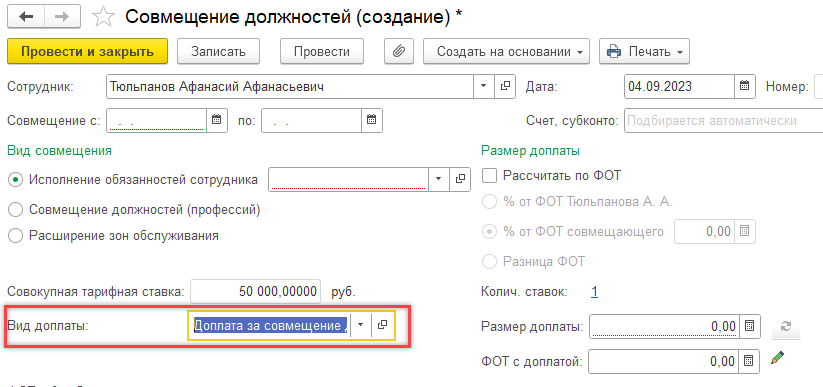Go forward with the right arrow button
Screen dimensions: 823x387
click(62, 17)
